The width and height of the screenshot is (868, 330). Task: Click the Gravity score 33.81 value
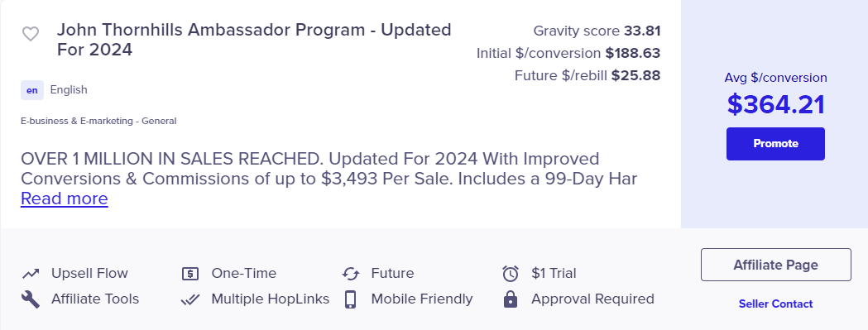coord(642,31)
